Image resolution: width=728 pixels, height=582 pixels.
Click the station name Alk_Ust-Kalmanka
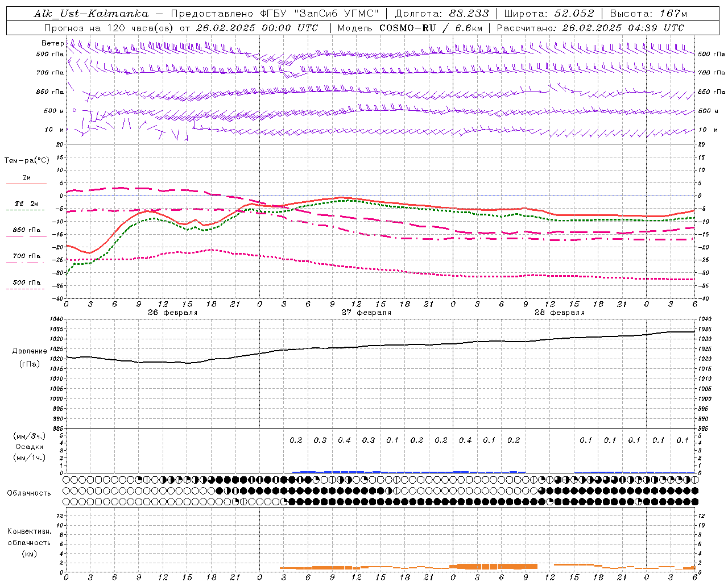pyautogui.click(x=91, y=14)
